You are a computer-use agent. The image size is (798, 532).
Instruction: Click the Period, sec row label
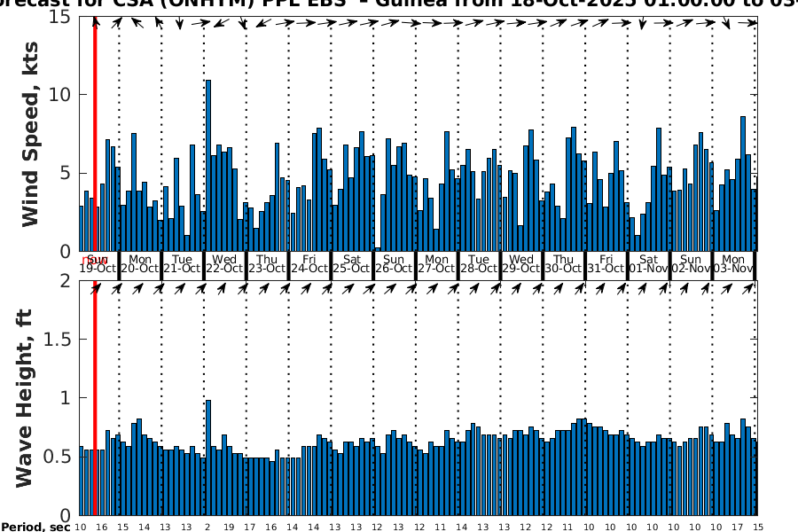(35, 527)
